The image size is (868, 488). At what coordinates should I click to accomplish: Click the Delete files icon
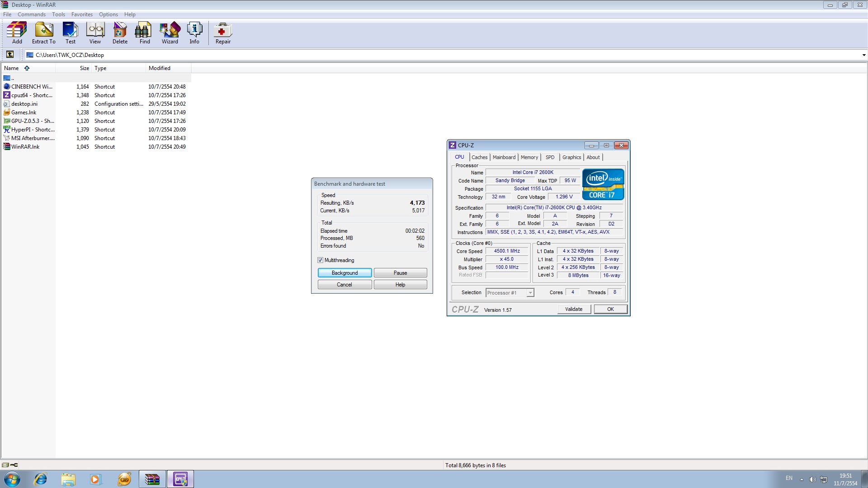120,33
